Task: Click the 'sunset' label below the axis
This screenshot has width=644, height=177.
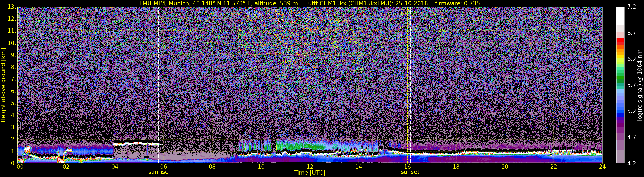Action: tap(410, 172)
